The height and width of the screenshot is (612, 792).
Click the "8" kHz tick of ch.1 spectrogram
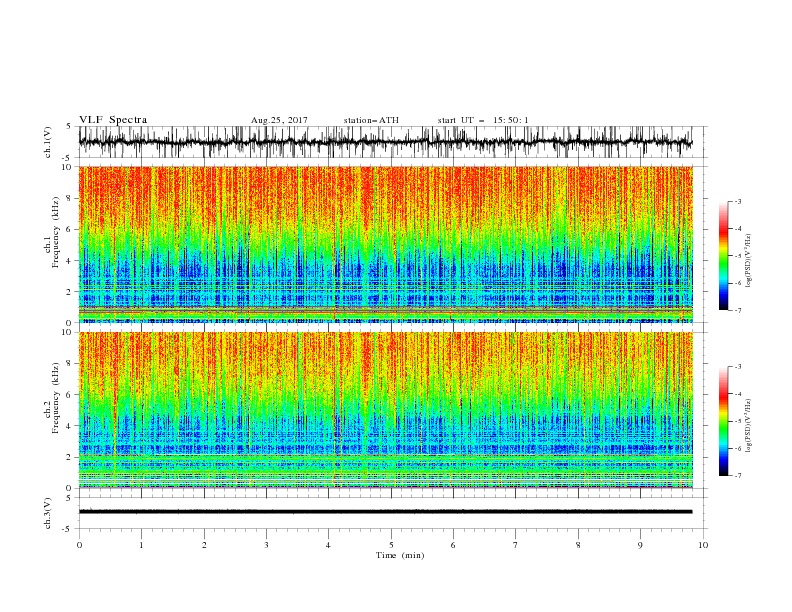point(70,198)
